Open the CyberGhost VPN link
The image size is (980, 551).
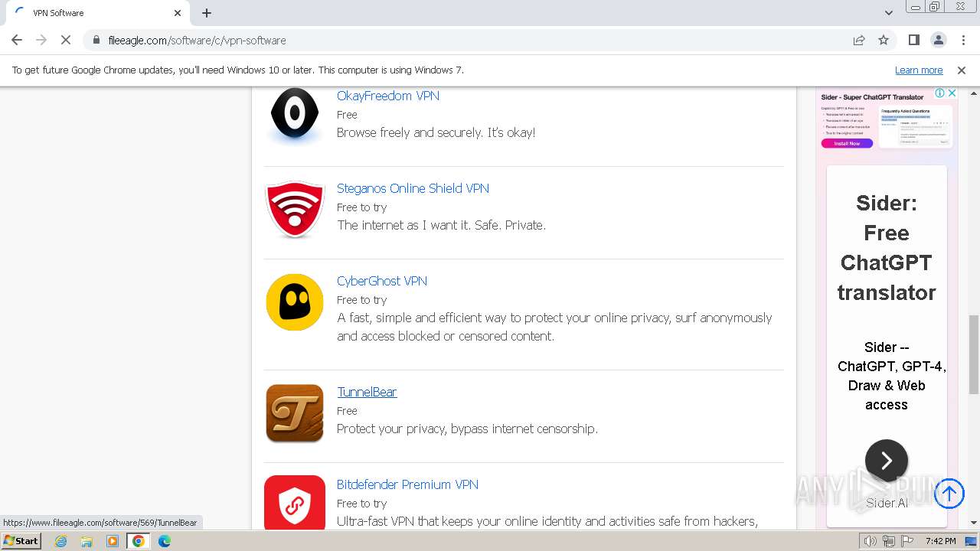(382, 281)
